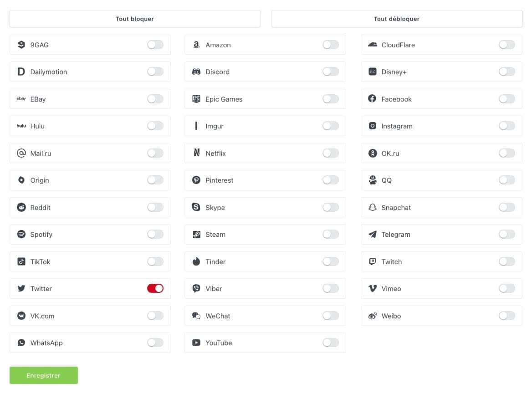
Task: Save with the green Enregistrer button
Action: point(44,375)
